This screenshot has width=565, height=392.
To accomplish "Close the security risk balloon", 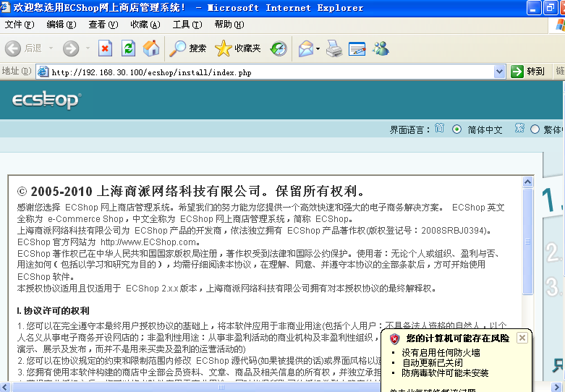I will (x=522, y=338).
